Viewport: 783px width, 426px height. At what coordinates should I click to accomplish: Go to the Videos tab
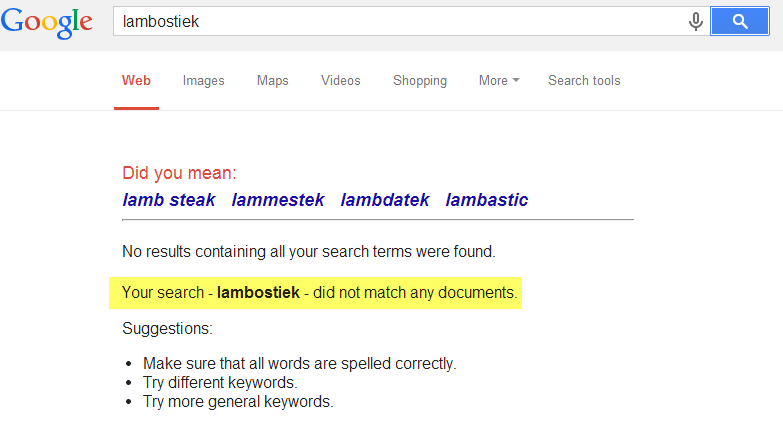(340, 81)
